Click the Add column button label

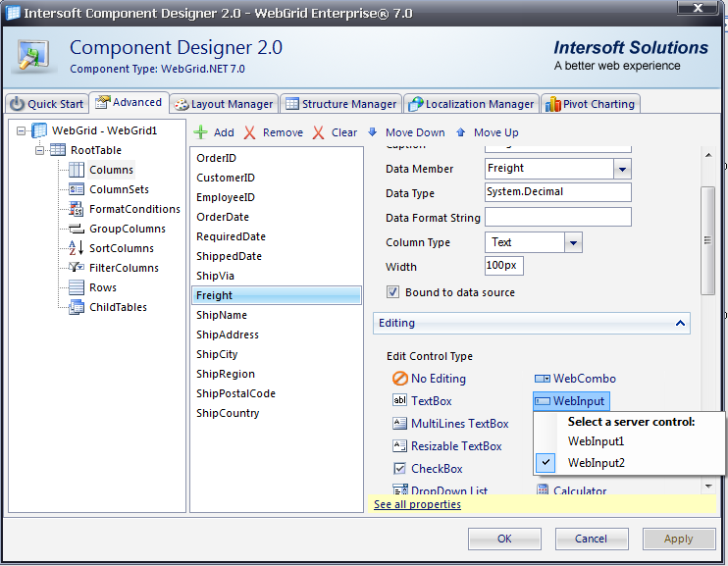(x=224, y=132)
